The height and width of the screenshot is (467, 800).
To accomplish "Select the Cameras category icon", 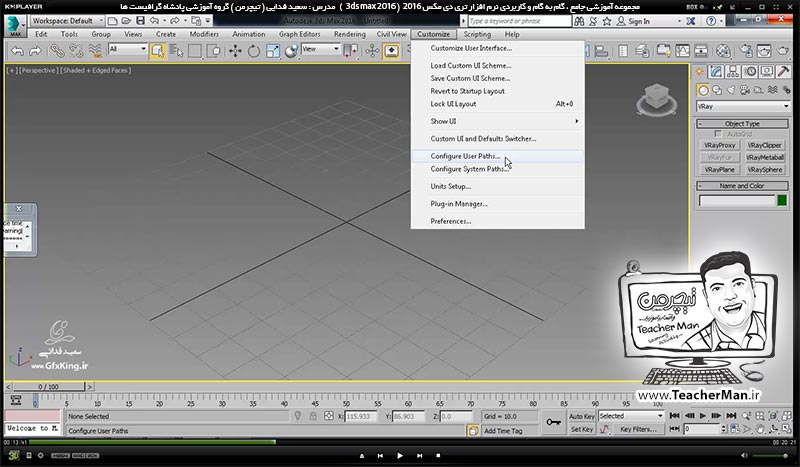I will (745, 90).
